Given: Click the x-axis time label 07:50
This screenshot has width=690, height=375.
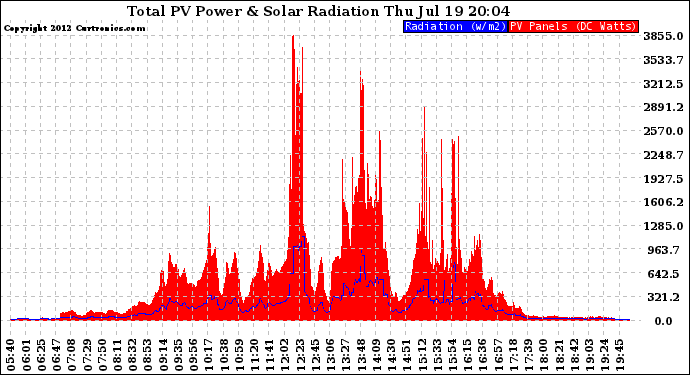Looking at the screenshot, I should pyautogui.click(x=103, y=355).
